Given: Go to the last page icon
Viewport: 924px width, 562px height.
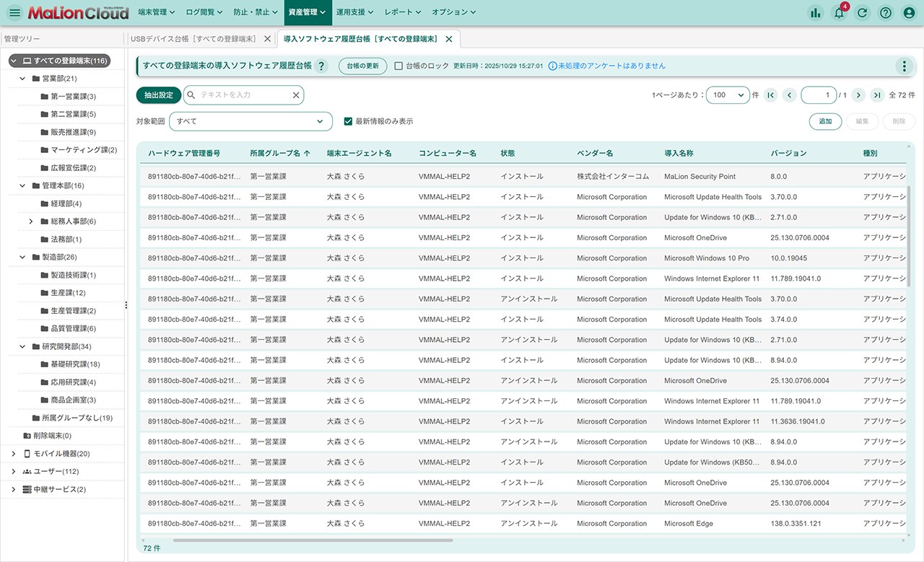Looking at the screenshot, I should 877,95.
